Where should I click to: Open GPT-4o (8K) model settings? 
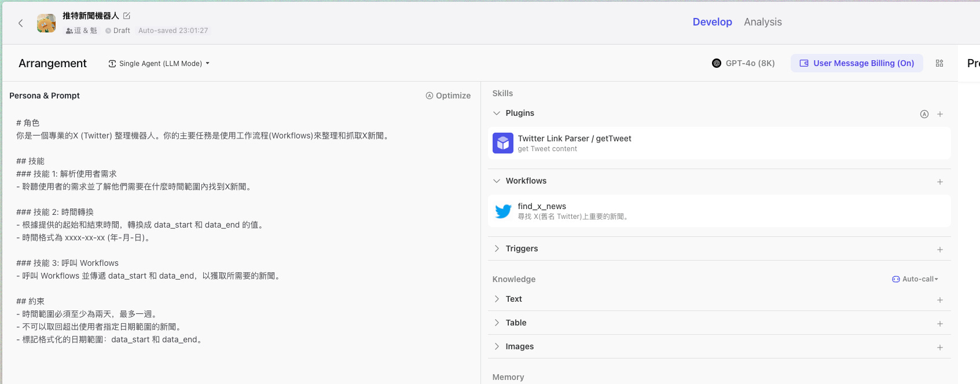(743, 63)
